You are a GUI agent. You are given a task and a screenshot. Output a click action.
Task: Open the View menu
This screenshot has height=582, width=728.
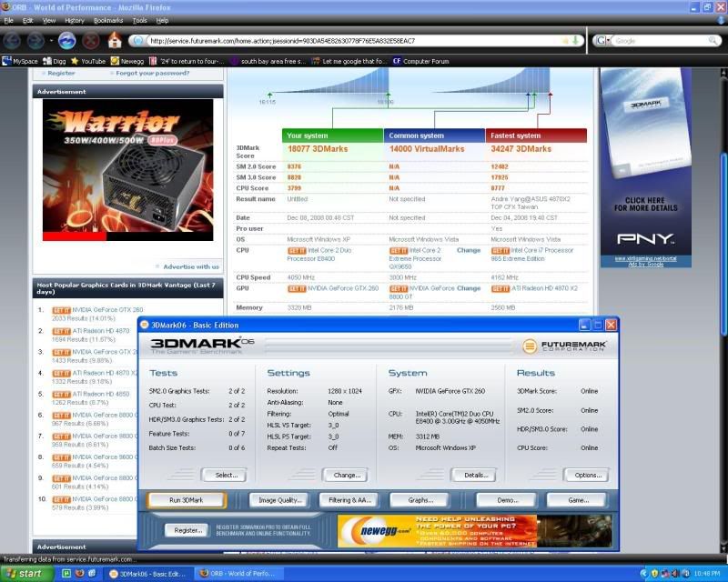(49, 20)
